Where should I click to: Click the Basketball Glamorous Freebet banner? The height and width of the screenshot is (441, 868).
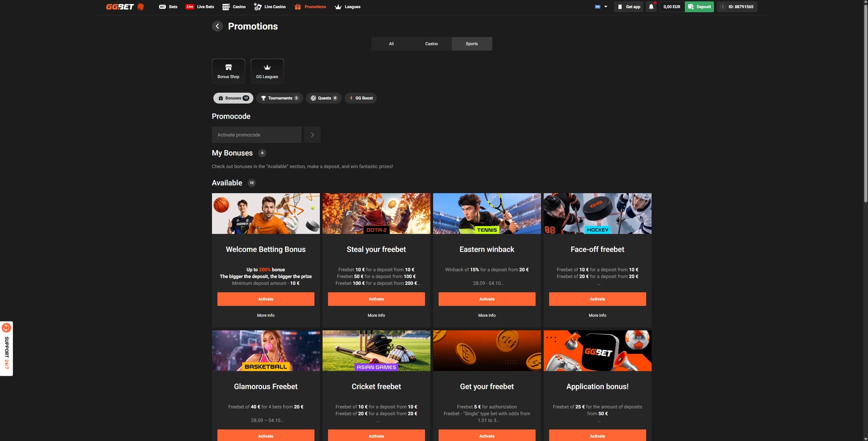pos(266,351)
